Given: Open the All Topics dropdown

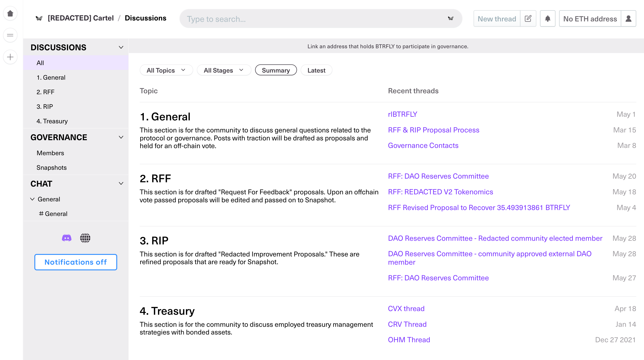Looking at the screenshot, I should (x=166, y=70).
